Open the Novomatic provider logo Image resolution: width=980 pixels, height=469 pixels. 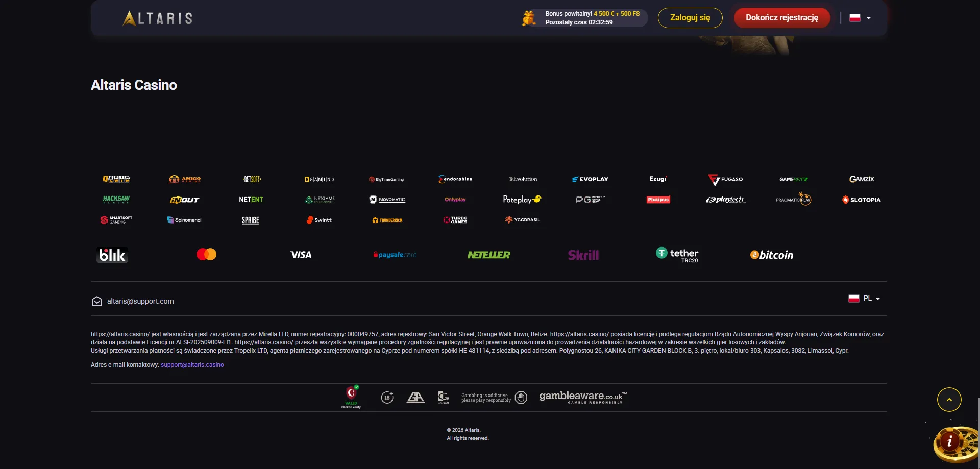pyautogui.click(x=387, y=200)
